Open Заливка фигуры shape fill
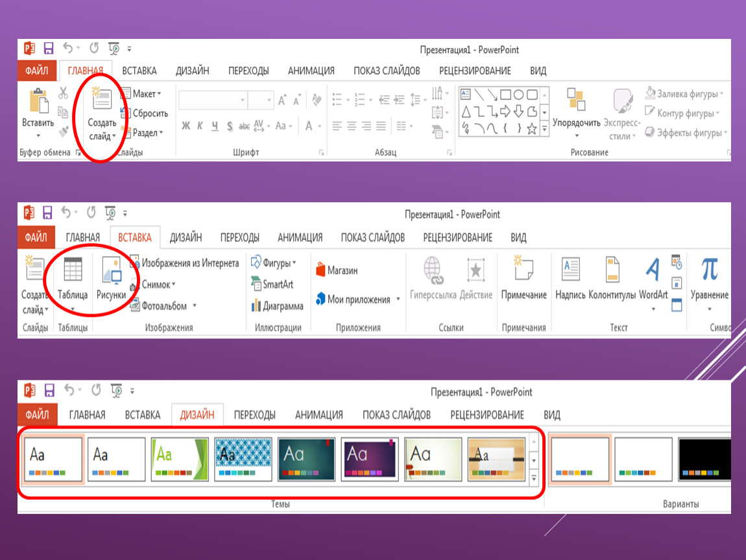Viewport: 746px width, 560px height. (684, 93)
